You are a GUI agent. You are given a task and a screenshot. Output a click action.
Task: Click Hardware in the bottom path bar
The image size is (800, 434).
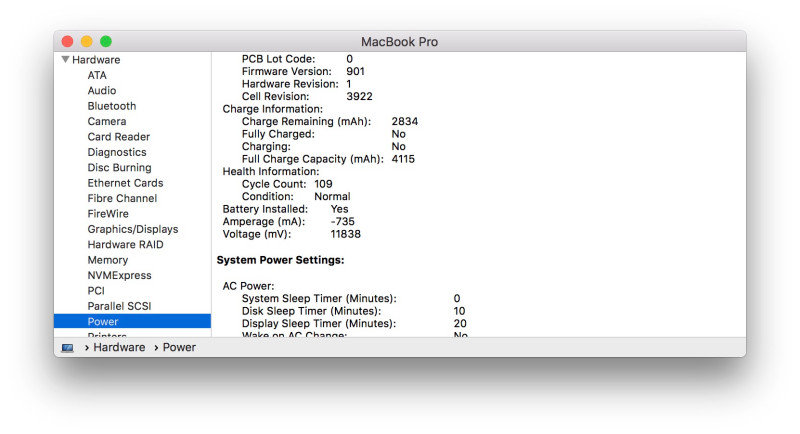coord(120,347)
